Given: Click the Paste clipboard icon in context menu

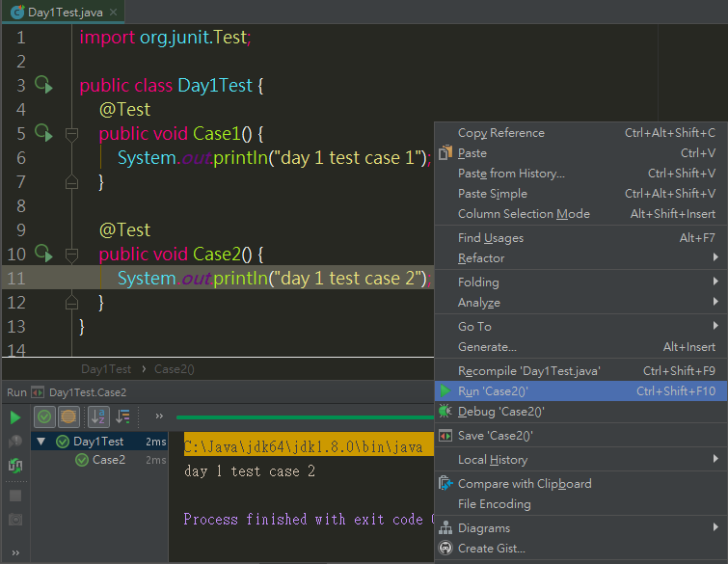Looking at the screenshot, I should 445,153.
